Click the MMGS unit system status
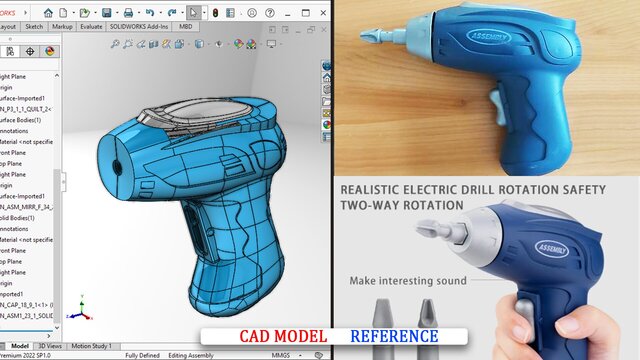 [x=280, y=356]
